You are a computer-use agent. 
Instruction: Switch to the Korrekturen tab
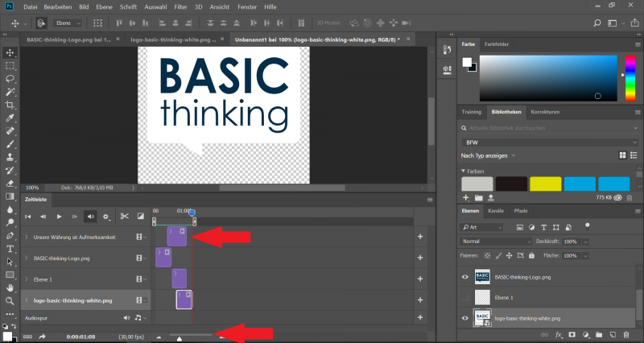[545, 112]
